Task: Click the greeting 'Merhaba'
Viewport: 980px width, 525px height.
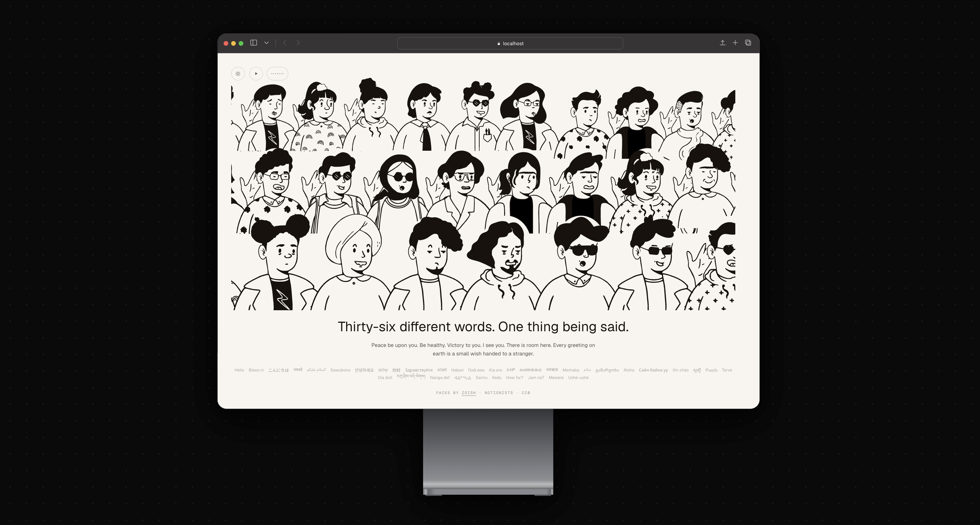Action: click(571, 370)
